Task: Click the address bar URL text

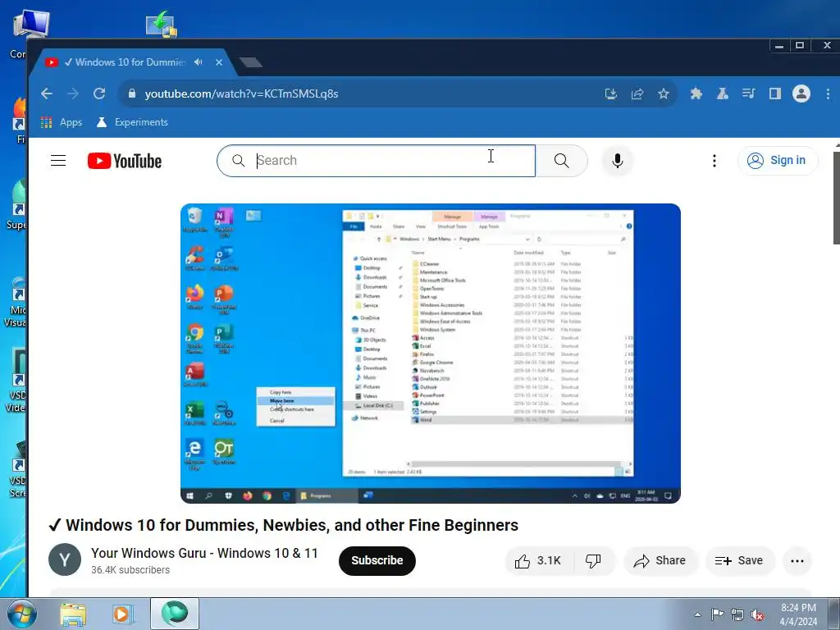Action: (x=241, y=94)
